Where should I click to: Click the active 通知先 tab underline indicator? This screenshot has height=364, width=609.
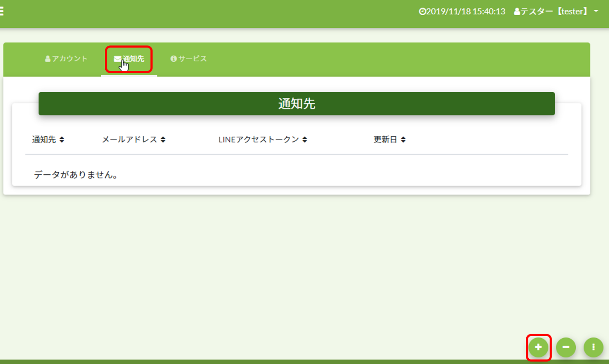click(x=129, y=75)
